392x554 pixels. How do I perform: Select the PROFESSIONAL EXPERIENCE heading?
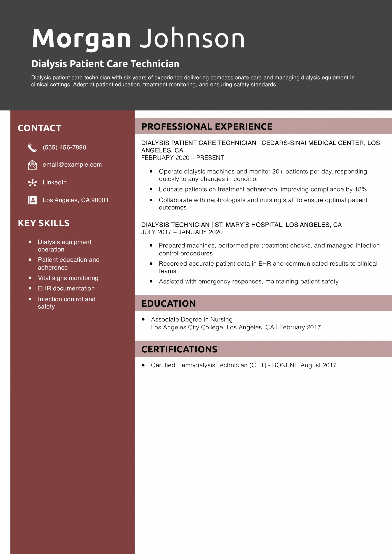pyautogui.click(x=207, y=127)
